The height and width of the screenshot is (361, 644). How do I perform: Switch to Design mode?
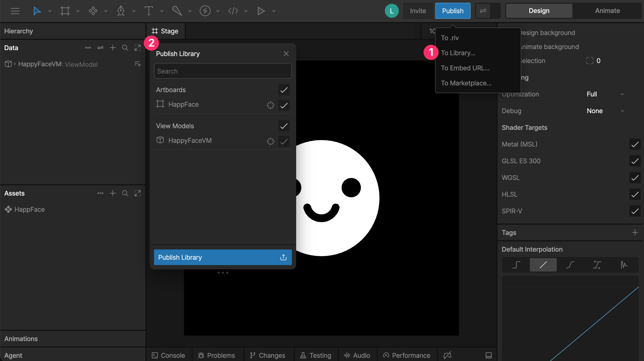pos(539,11)
